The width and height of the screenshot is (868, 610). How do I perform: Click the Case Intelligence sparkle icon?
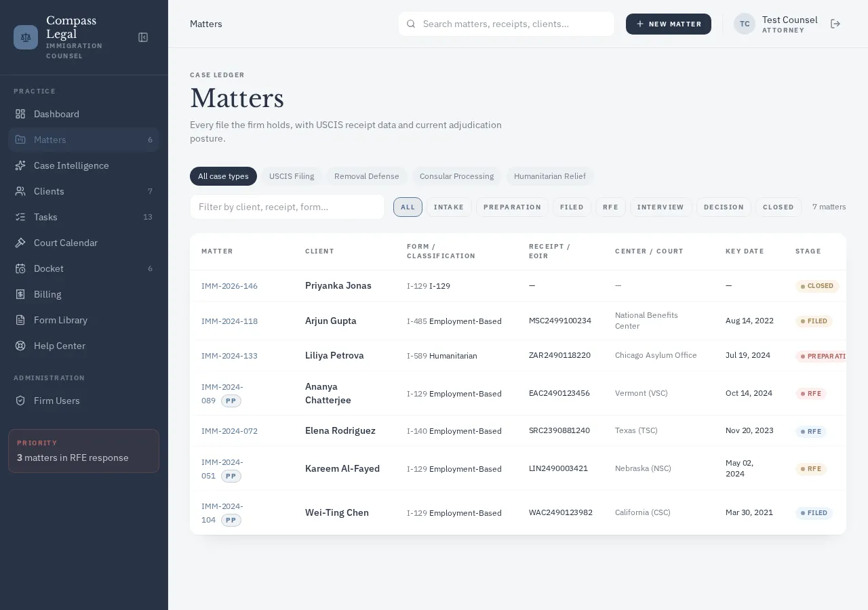pyautogui.click(x=20, y=165)
